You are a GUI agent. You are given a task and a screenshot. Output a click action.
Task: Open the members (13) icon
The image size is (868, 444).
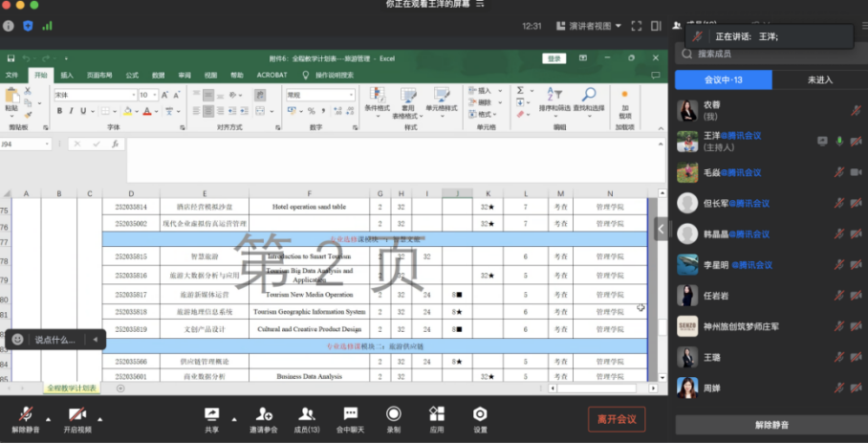click(x=306, y=413)
